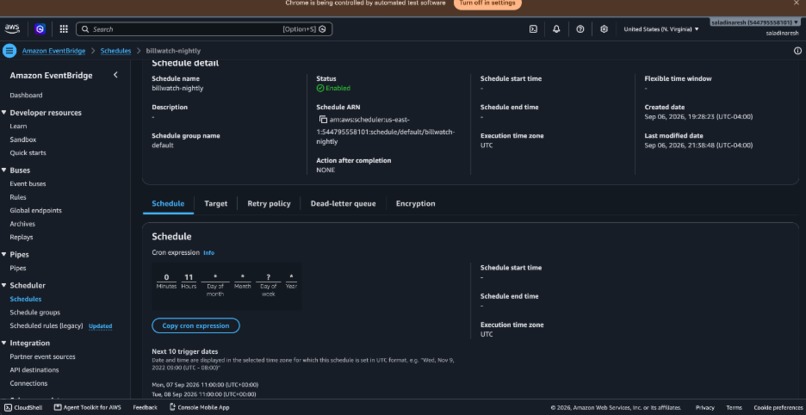Collapse the Developer resources section
806x415 pixels.
[4, 113]
